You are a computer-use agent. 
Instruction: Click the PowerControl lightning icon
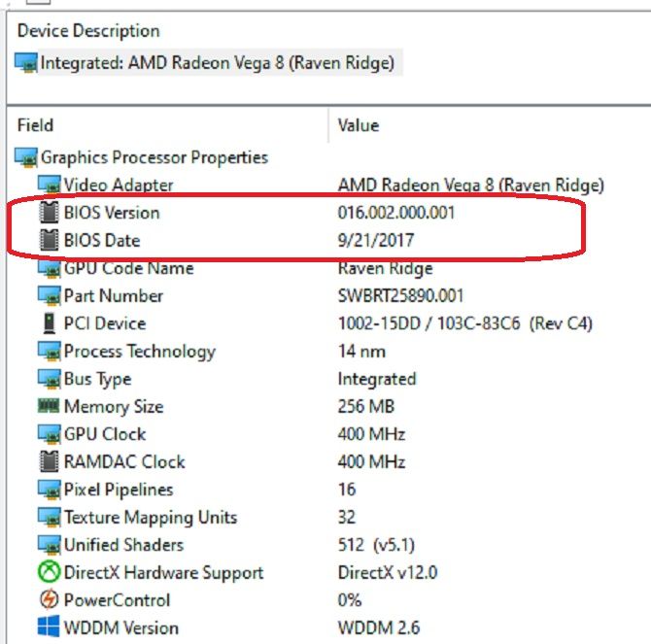49,600
